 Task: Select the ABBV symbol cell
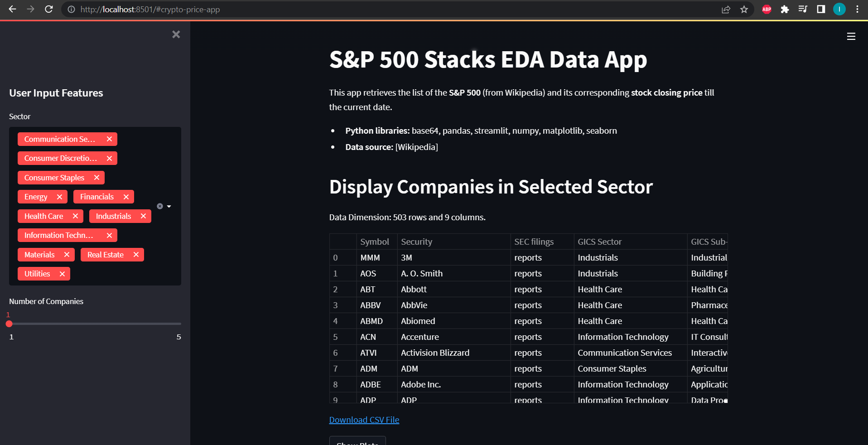pyautogui.click(x=377, y=305)
